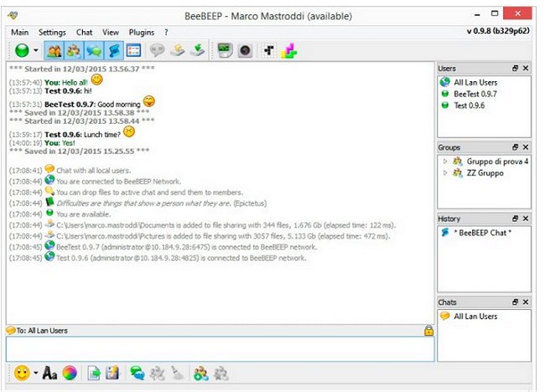The width and height of the screenshot is (545, 392).
Task: Click the create group plus icon
Action: click(201, 374)
